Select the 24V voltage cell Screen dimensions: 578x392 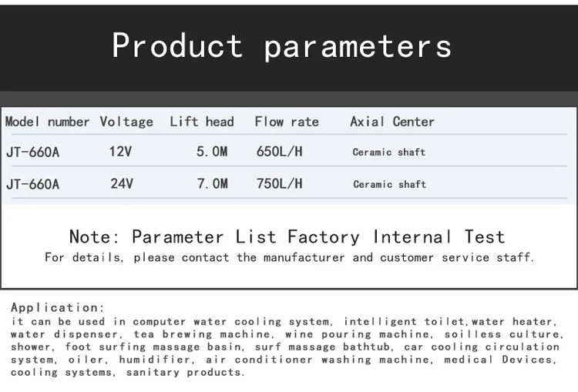[122, 184]
